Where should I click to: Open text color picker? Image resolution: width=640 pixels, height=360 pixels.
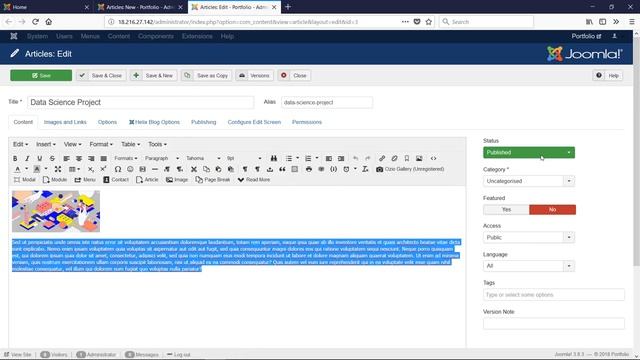point(18,169)
